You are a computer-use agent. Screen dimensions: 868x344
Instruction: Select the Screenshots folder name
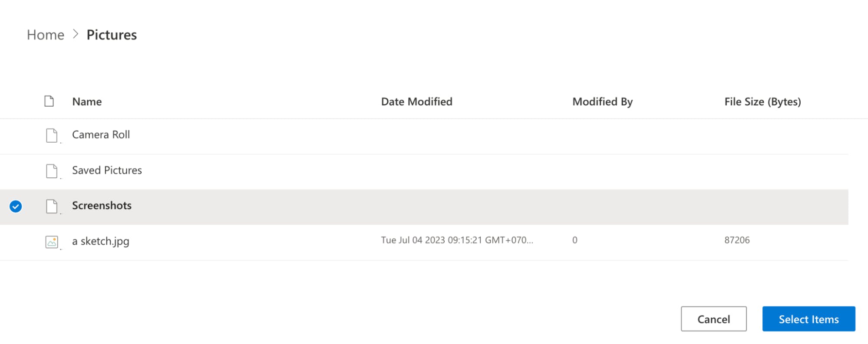(x=102, y=206)
